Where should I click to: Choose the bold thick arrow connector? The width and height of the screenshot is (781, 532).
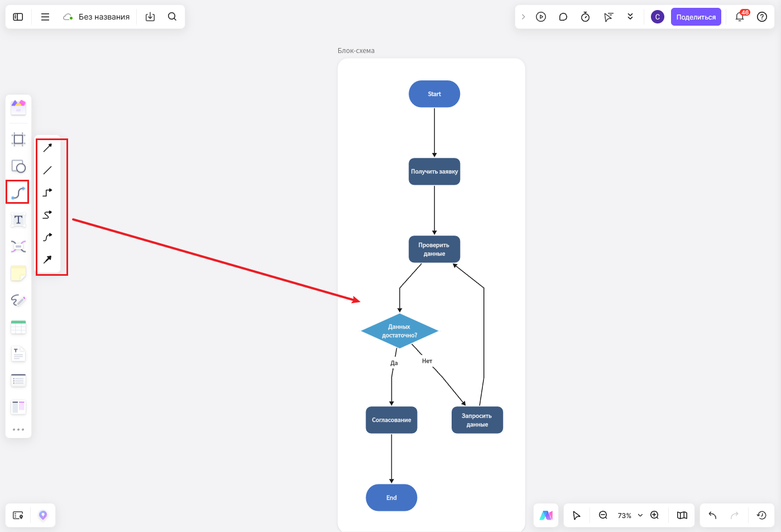coord(47,260)
